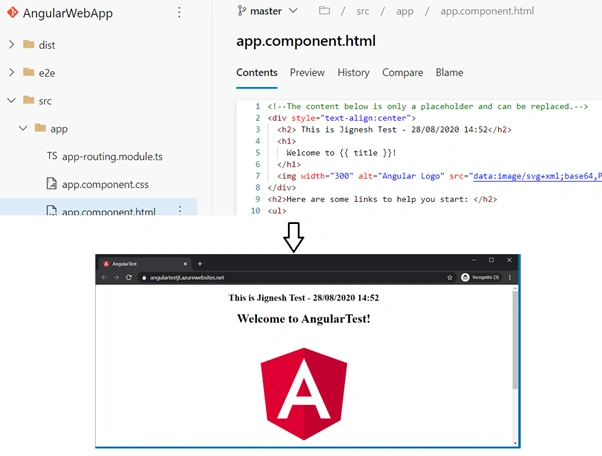Switch to the Contents tab
This screenshot has height=456, width=602.
point(257,73)
